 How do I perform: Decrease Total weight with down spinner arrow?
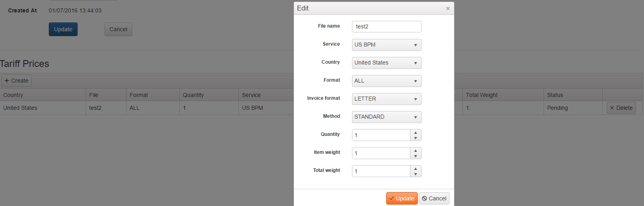(416, 174)
